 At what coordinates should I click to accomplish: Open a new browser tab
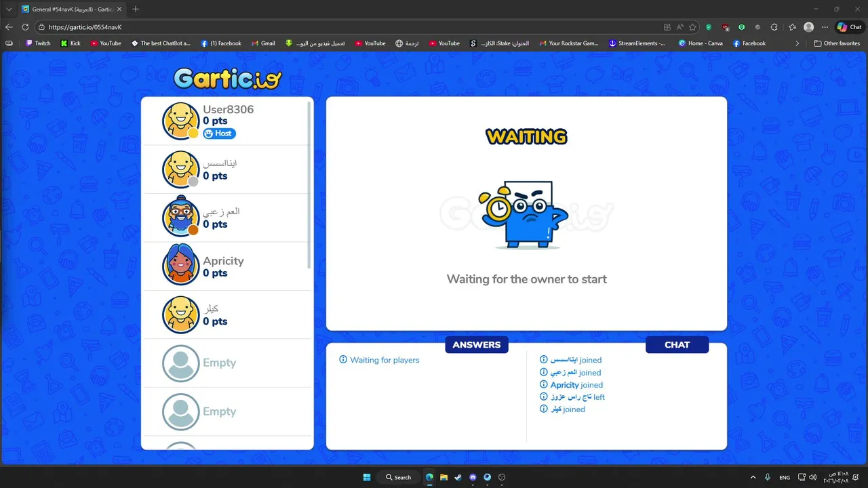[136, 9]
